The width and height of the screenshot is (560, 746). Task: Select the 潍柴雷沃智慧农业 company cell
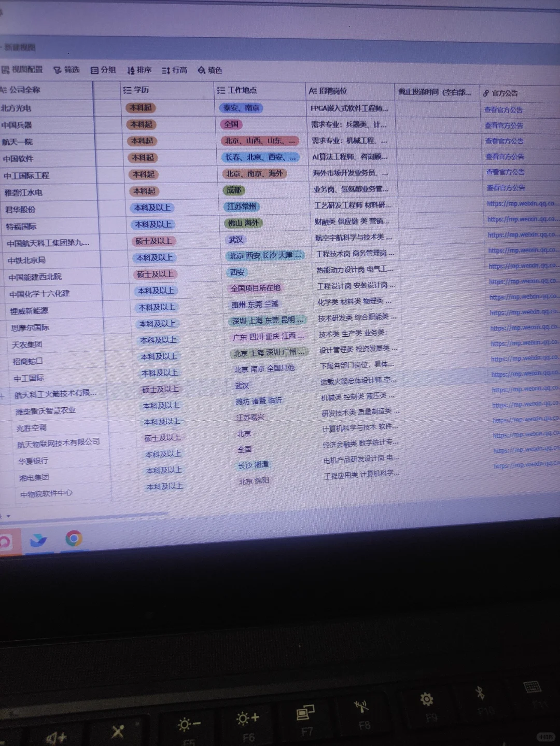(46, 410)
